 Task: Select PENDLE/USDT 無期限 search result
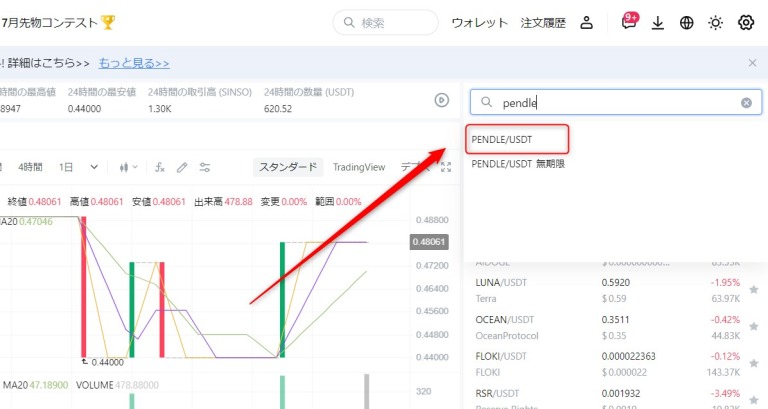[518, 164]
